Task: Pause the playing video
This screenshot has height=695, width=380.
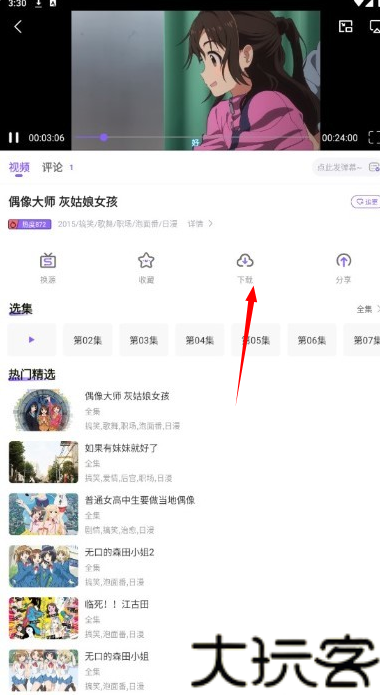Action: tap(14, 138)
